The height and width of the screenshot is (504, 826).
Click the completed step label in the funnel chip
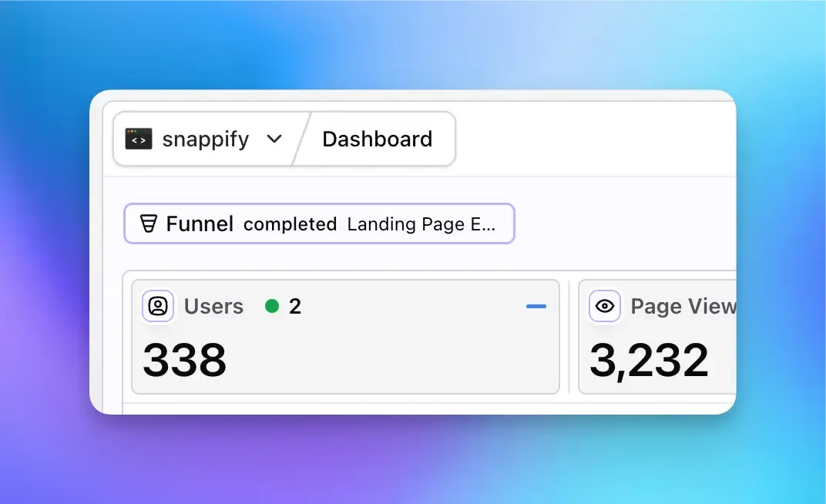click(290, 225)
